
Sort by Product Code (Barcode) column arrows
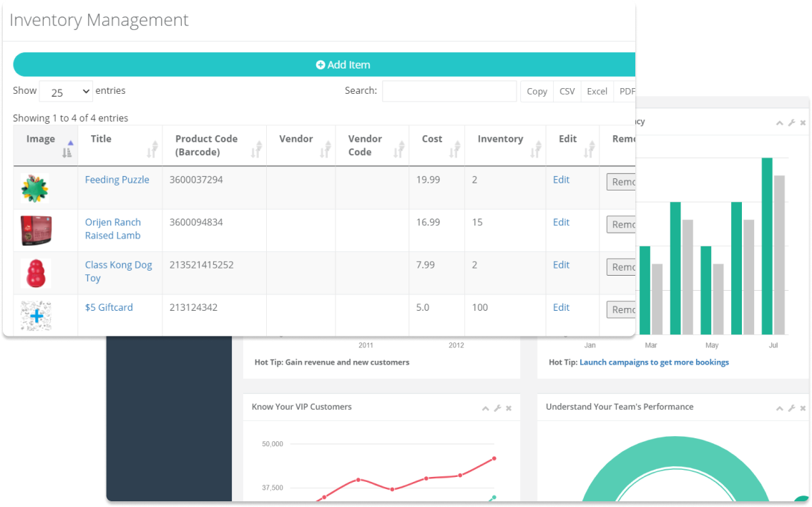[x=256, y=149]
